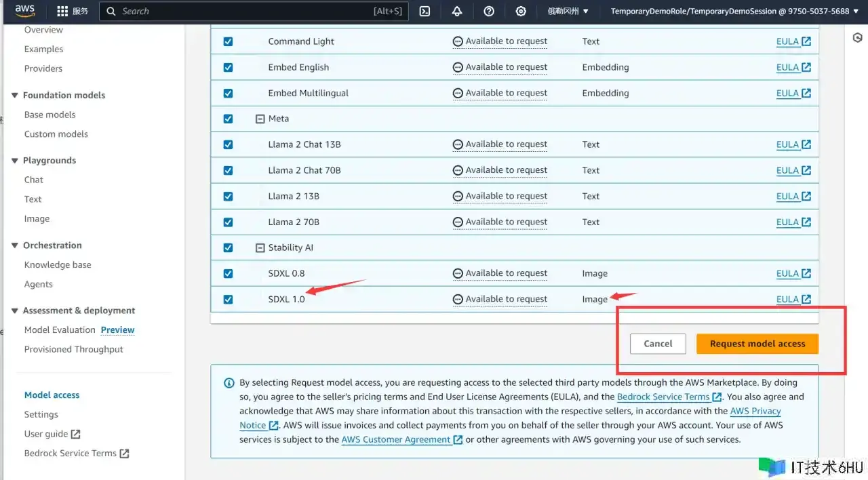Uncheck the Llama 2 Chat 13B checkbox

228,144
